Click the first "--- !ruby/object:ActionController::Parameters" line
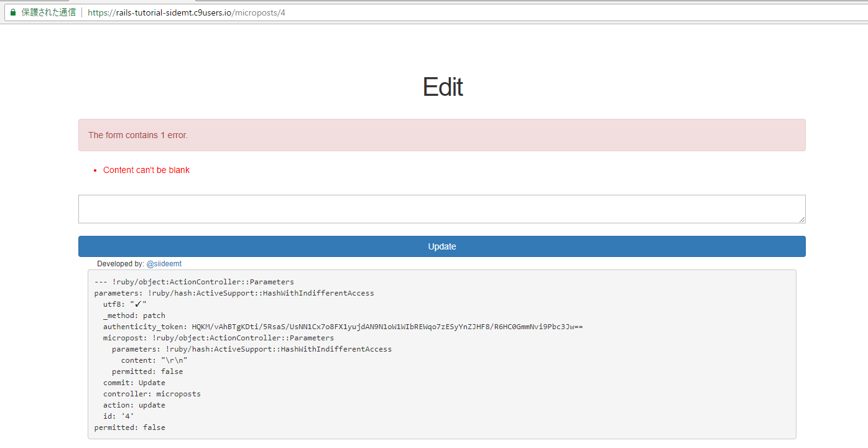 [194, 282]
